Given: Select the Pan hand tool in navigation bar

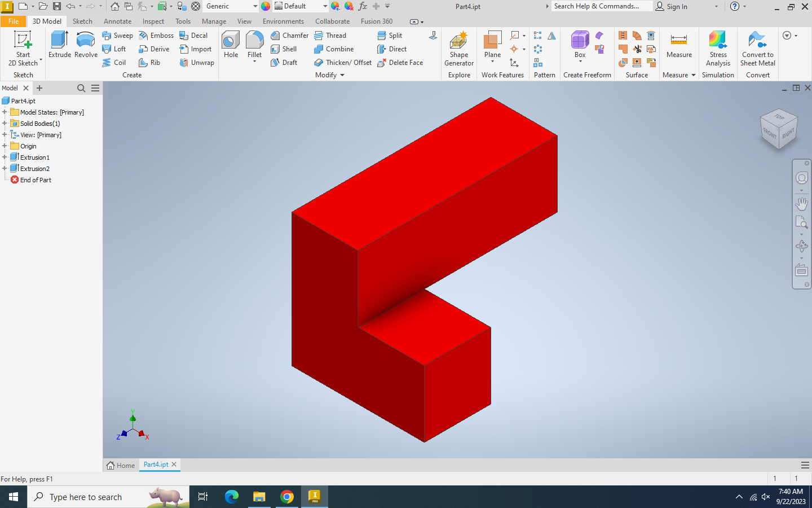Looking at the screenshot, I should 801,203.
